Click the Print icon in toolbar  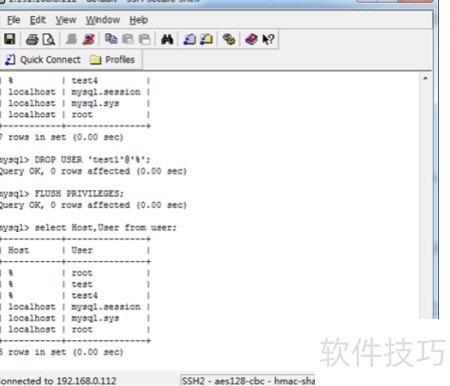[32, 39]
